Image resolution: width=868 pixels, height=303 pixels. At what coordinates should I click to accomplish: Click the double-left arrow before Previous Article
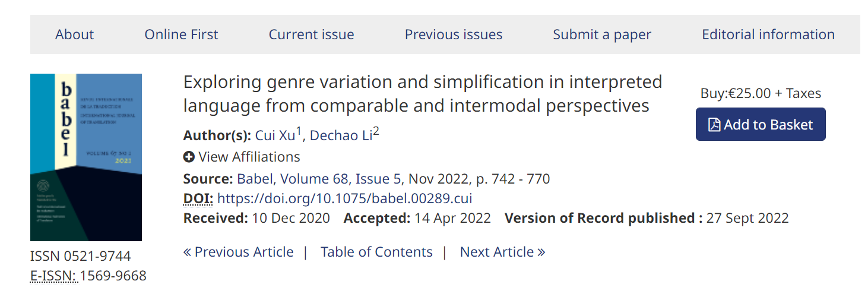[x=187, y=252]
